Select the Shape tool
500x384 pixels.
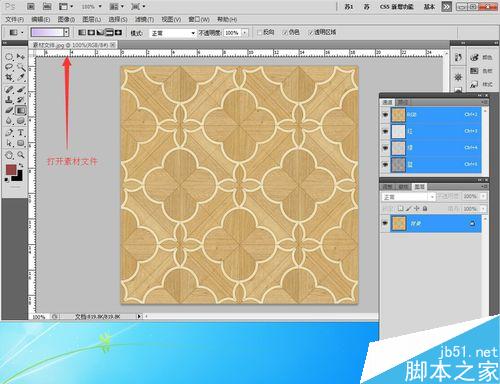(21, 143)
